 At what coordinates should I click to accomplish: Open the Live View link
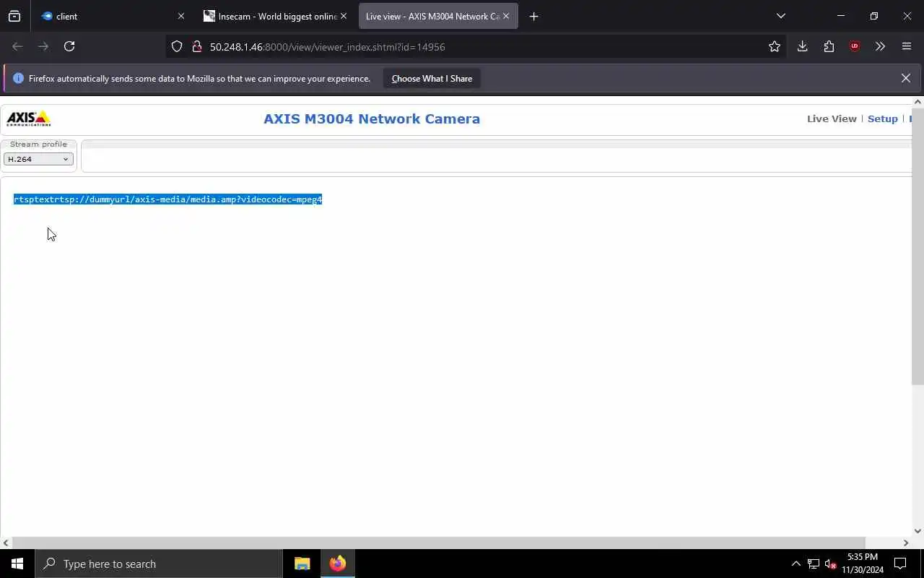coord(832,118)
